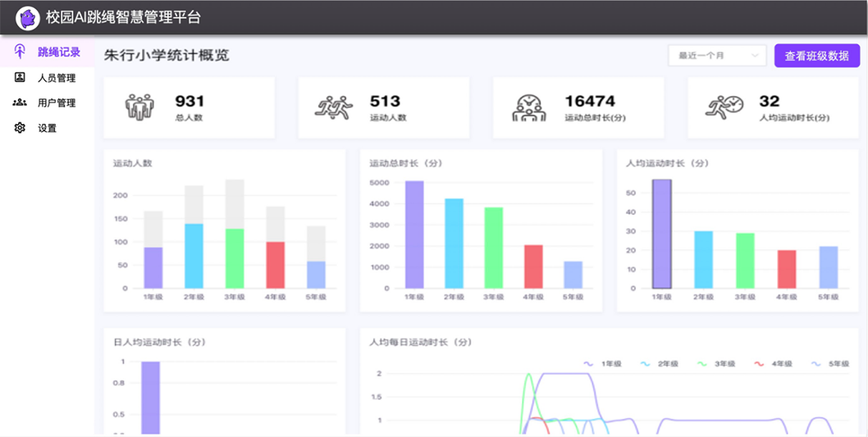The height and width of the screenshot is (437, 868).
Task: Click 4年级 bar in 人均运动时长 chart
Action: [787, 270]
